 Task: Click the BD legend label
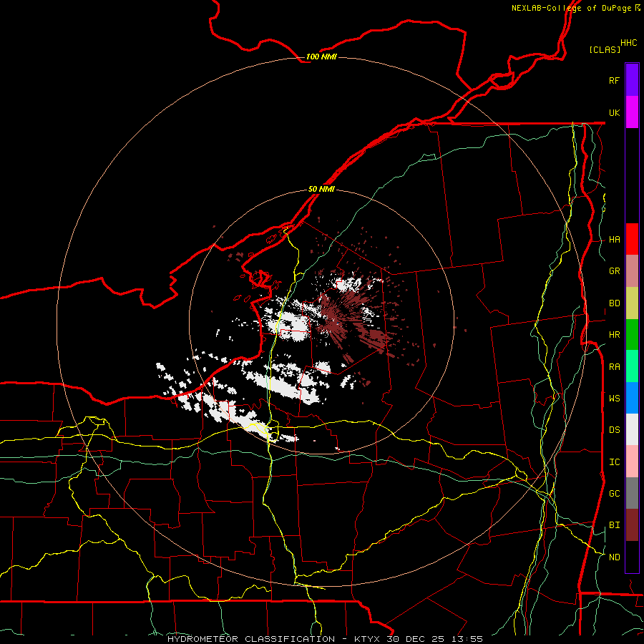click(x=614, y=303)
